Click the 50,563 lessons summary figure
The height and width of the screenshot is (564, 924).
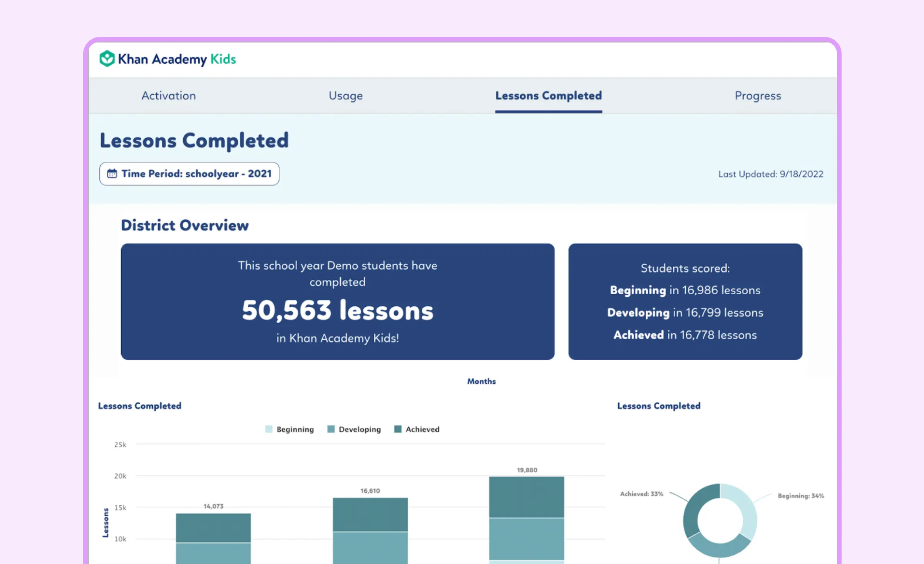click(x=338, y=310)
